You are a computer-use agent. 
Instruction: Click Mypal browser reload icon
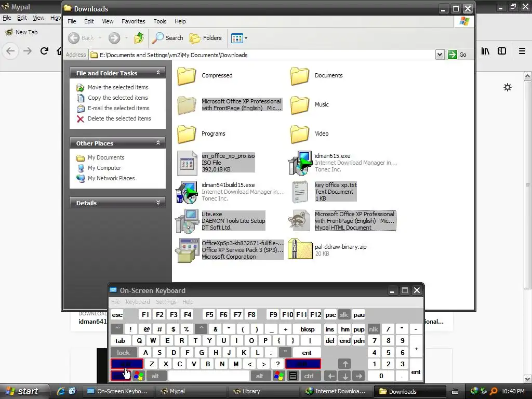pyautogui.click(x=45, y=51)
